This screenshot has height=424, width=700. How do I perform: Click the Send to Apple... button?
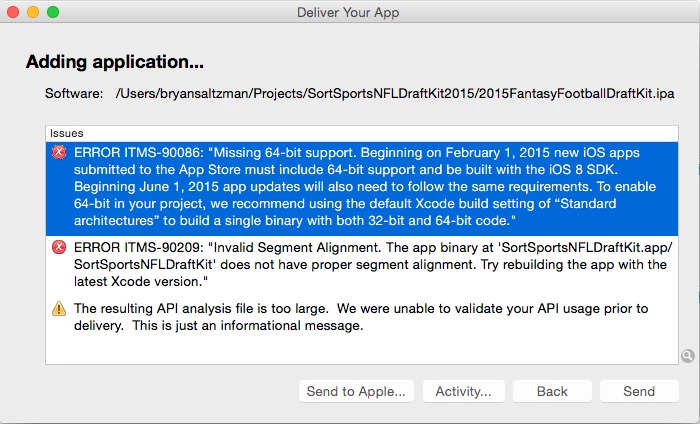[x=356, y=391]
